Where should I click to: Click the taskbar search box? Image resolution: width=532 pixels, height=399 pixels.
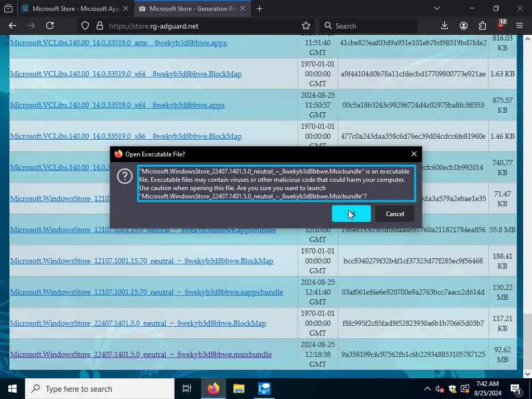pos(100,389)
